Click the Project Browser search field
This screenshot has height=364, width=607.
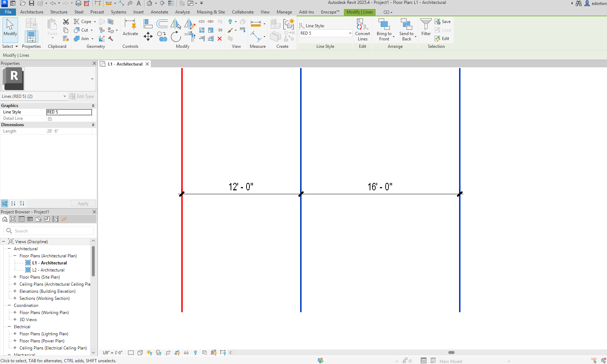pyautogui.click(x=49, y=231)
